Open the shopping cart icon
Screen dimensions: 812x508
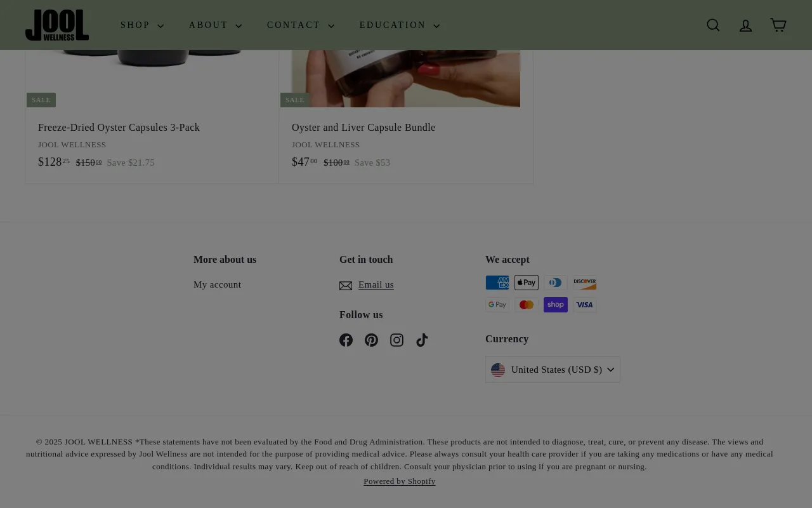tap(778, 25)
